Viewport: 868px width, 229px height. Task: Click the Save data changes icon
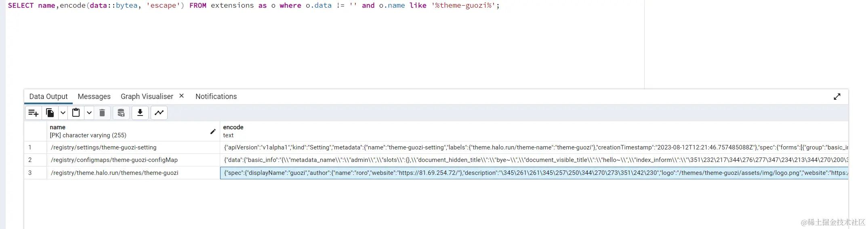[121, 113]
